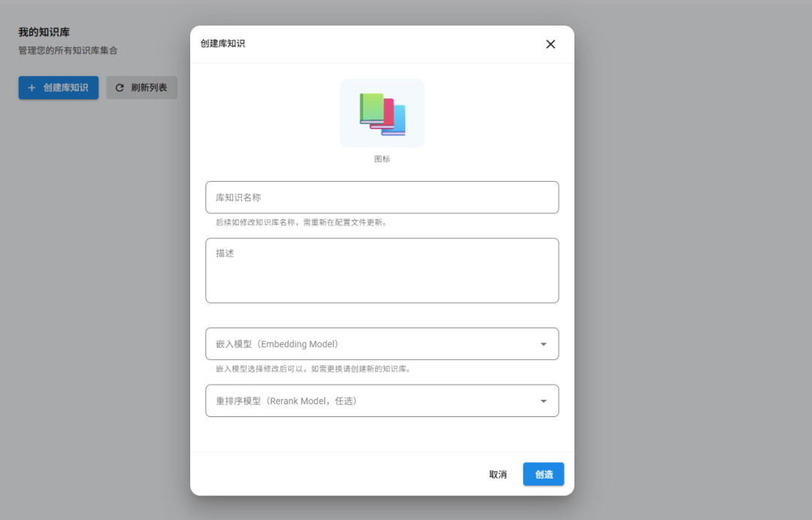Click into the 描述 text area
Viewport: 812px width, 520px height.
click(x=382, y=271)
